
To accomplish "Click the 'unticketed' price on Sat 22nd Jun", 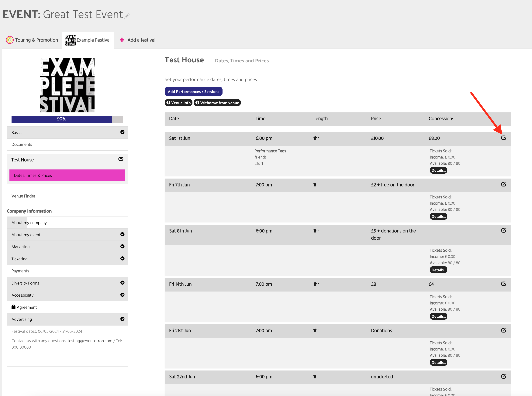I will pos(382,377).
